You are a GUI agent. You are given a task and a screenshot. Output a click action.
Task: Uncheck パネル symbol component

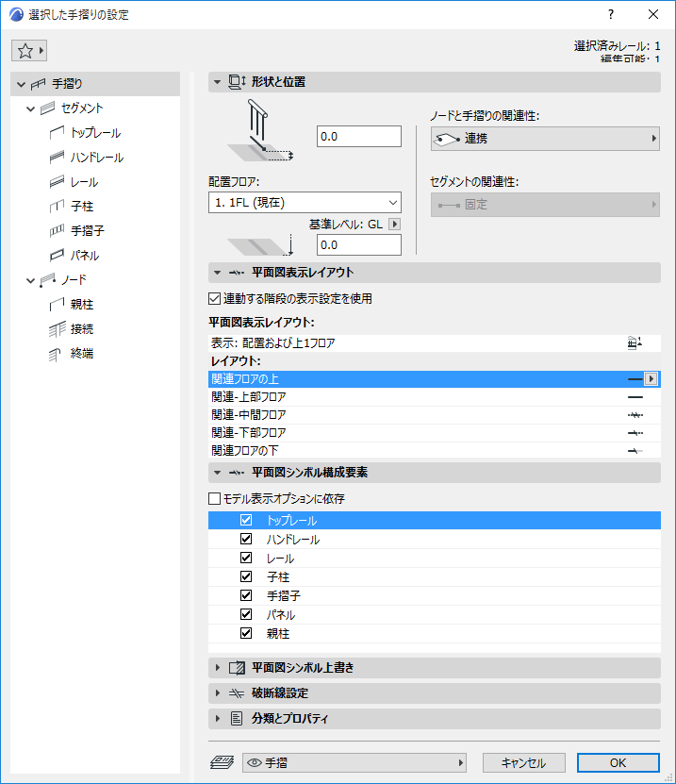click(x=246, y=614)
